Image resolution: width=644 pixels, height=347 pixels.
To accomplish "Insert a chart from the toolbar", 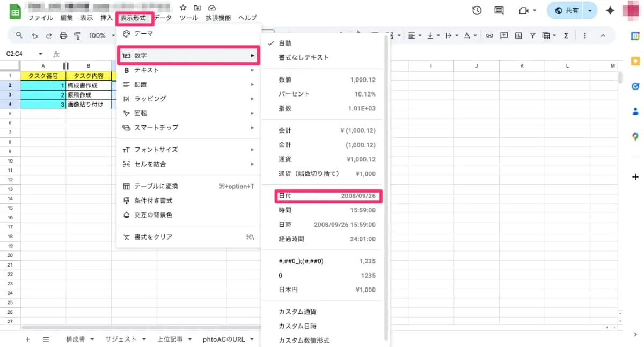I will pos(518,35).
